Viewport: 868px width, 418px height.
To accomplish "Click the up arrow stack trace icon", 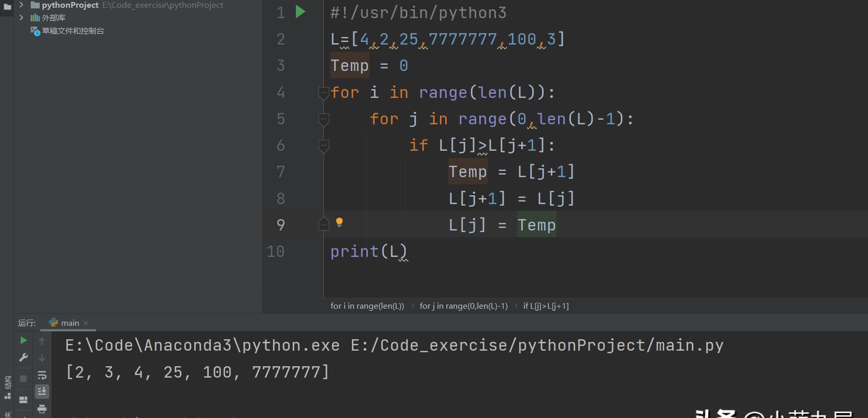I will (42, 341).
